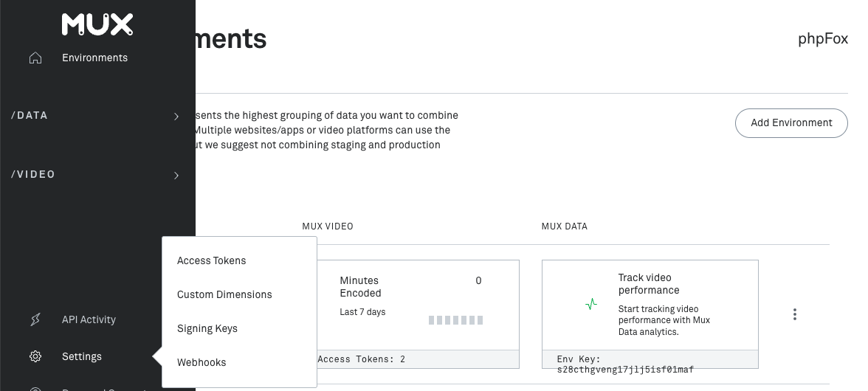This screenshot has width=868, height=391.
Task: Open Environments in the sidebar
Action: point(94,58)
